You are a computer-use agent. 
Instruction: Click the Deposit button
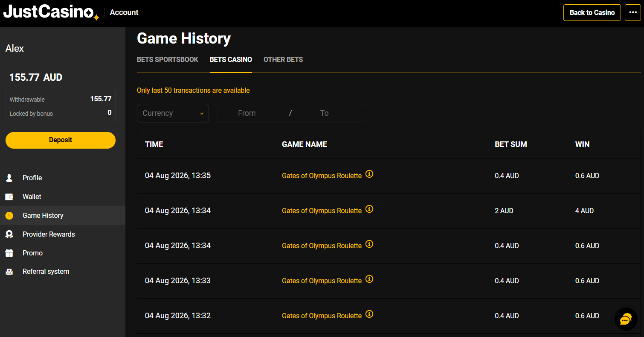[x=61, y=140]
